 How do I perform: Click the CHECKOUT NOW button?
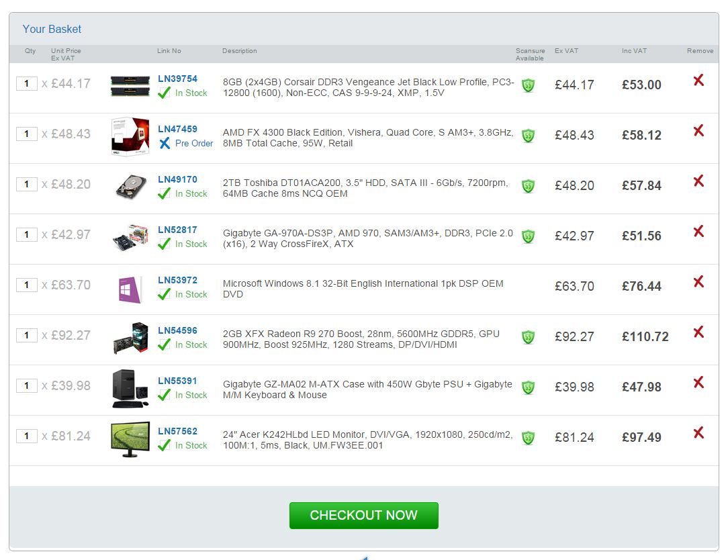click(x=363, y=516)
